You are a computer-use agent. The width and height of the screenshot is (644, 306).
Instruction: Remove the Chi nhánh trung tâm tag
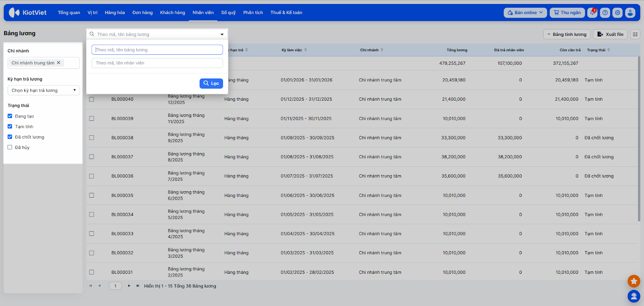pyautogui.click(x=59, y=63)
